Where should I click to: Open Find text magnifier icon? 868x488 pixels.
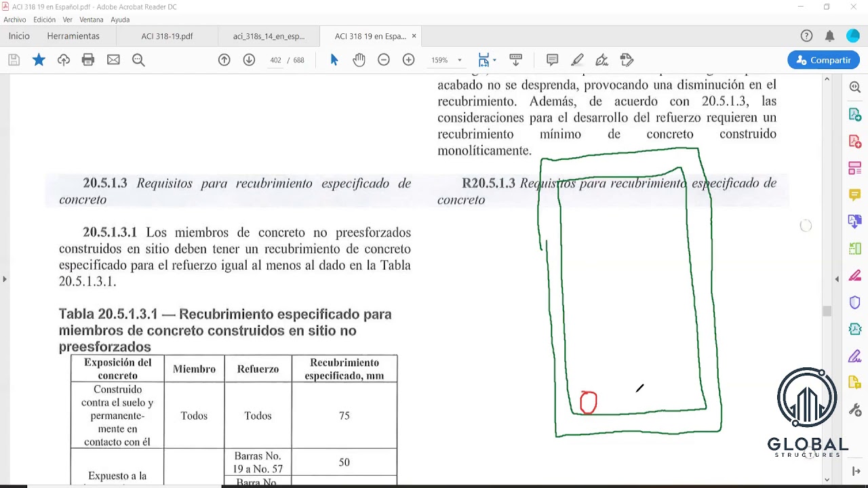pyautogui.click(x=138, y=60)
